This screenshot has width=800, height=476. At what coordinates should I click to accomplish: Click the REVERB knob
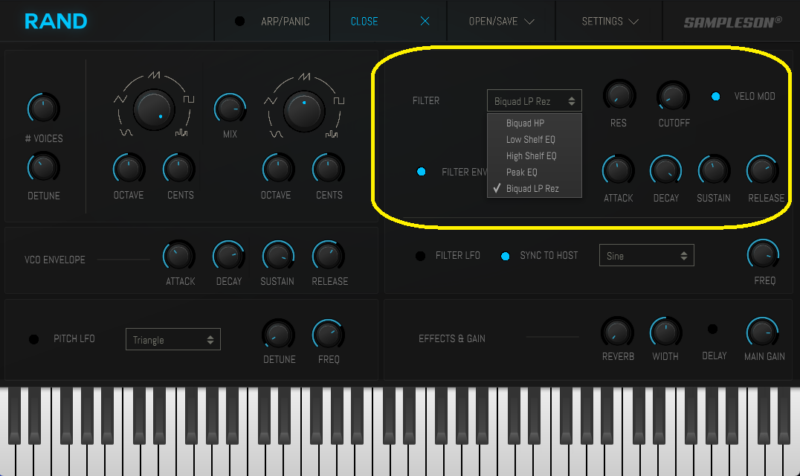pos(617,331)
